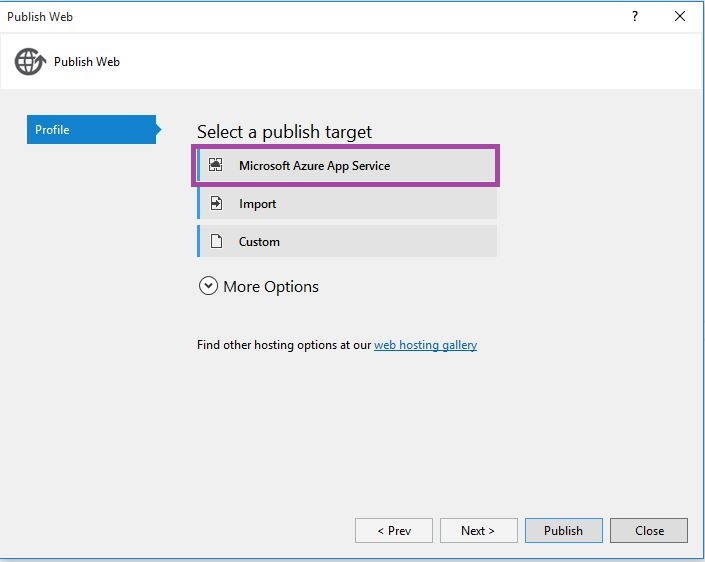
Task: Expand More Options using the circled chevron
Action: click(x=208, y=286)
